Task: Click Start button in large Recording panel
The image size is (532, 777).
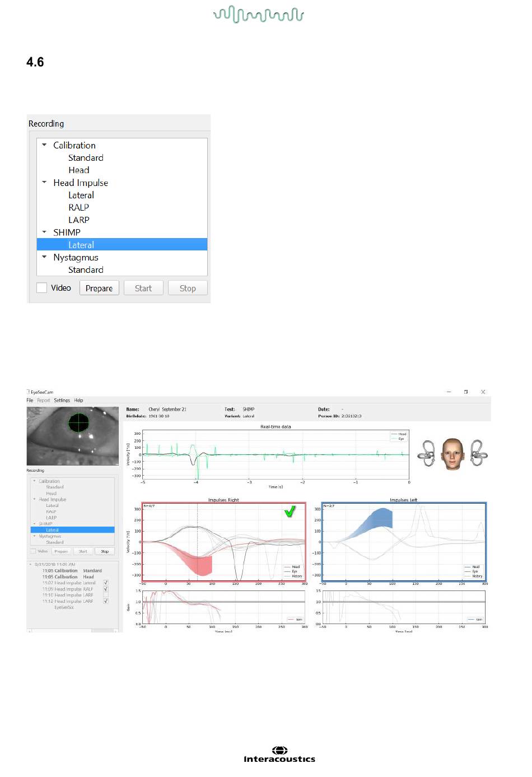Action: pos(143,288)
